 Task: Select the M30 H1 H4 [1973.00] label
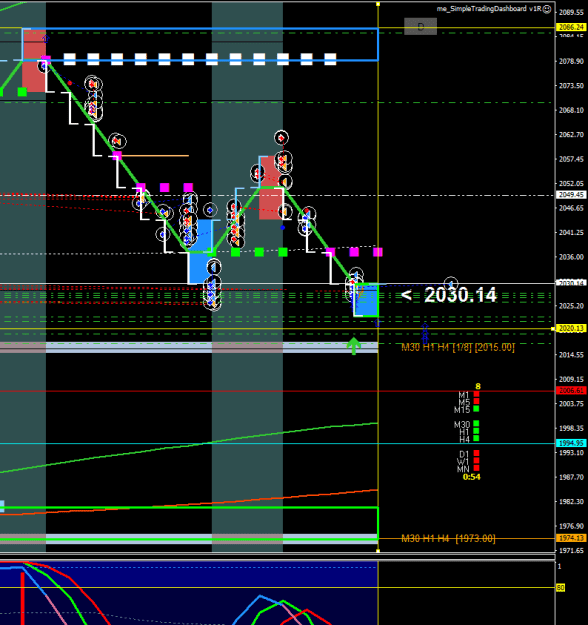pos(448,539)
